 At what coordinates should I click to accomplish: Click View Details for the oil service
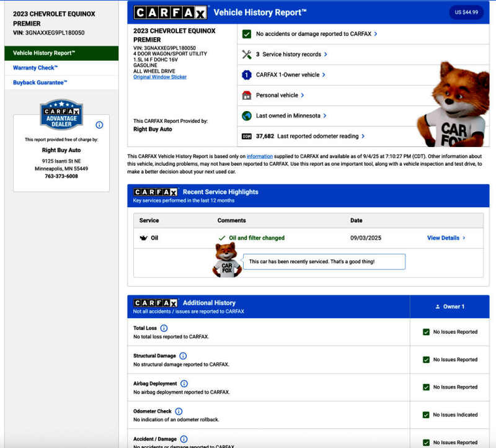pos(446,238)
